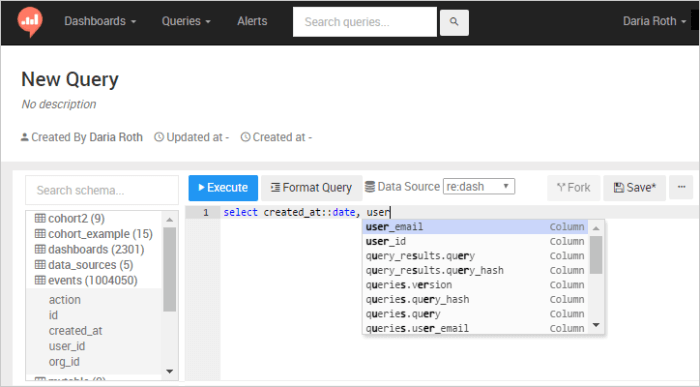Click the autocomplete scrollbar down arrow
This screenshot has width=700, height=387.
pos(596,325)
